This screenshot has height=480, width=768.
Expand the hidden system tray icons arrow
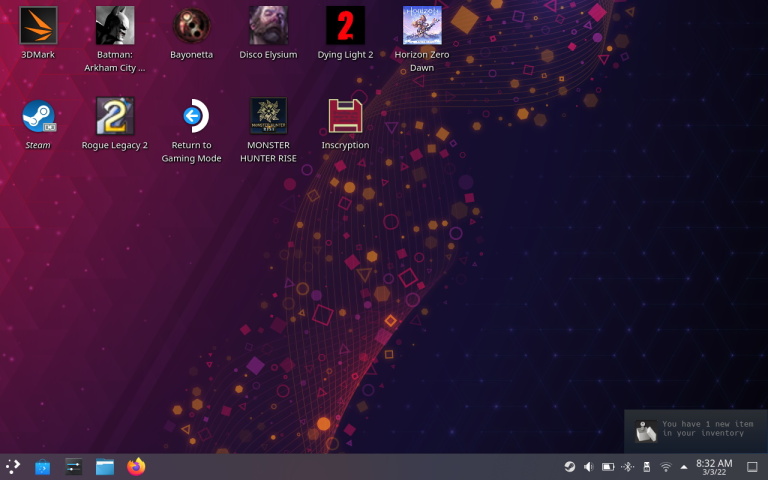[684, 467]
